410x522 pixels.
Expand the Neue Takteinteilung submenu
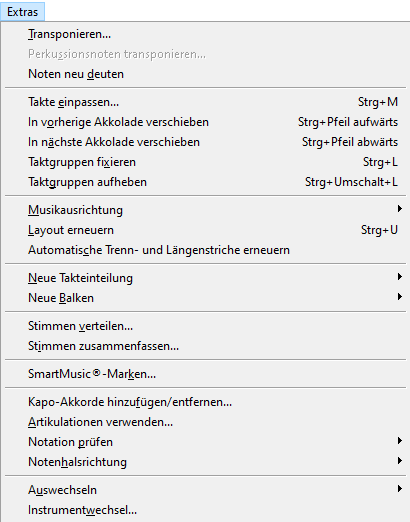205,278
